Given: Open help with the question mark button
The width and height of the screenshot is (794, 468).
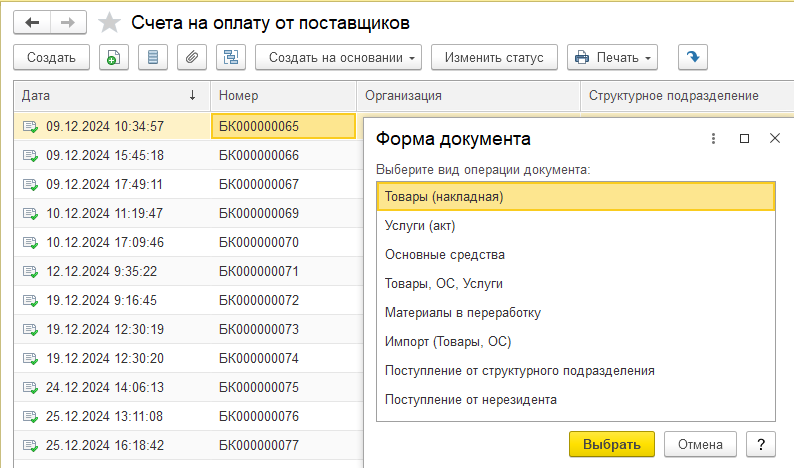Looking at the screenshot, I should 761,443.
